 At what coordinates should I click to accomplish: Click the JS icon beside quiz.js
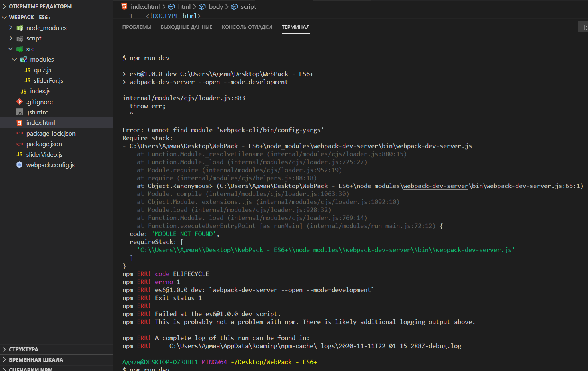tap(28, 70)
